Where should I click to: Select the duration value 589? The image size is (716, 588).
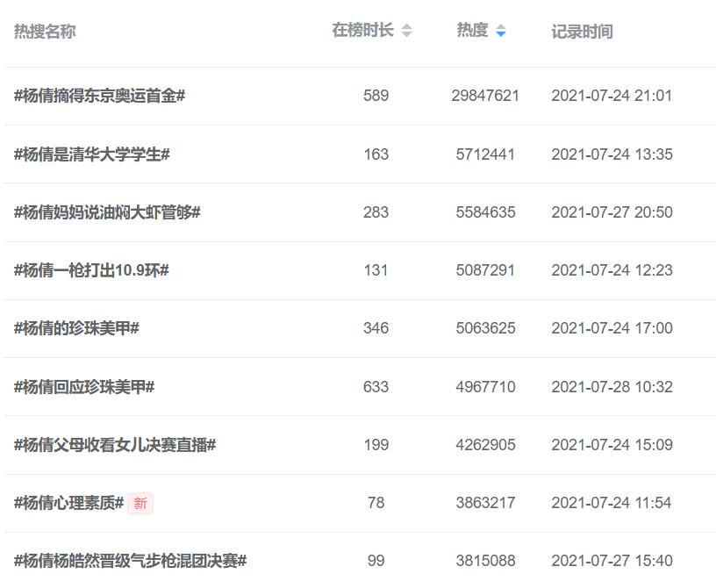(376, 96)
